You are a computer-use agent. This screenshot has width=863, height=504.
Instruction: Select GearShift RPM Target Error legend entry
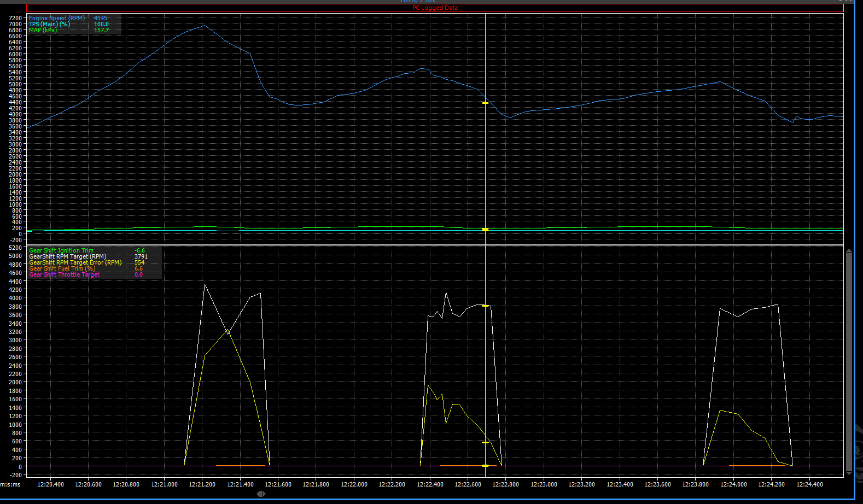pos(75,262)
